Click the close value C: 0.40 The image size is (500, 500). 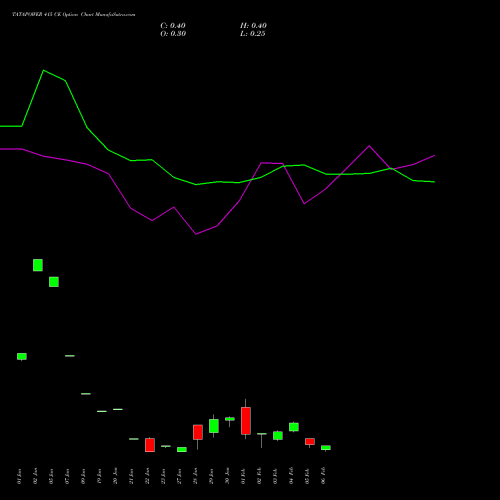(173, 26)
